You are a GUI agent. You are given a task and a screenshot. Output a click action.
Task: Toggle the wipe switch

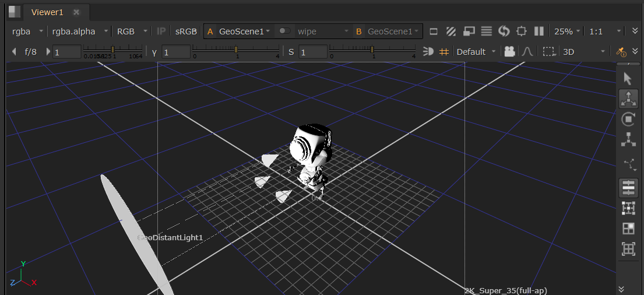pos(284,31)
